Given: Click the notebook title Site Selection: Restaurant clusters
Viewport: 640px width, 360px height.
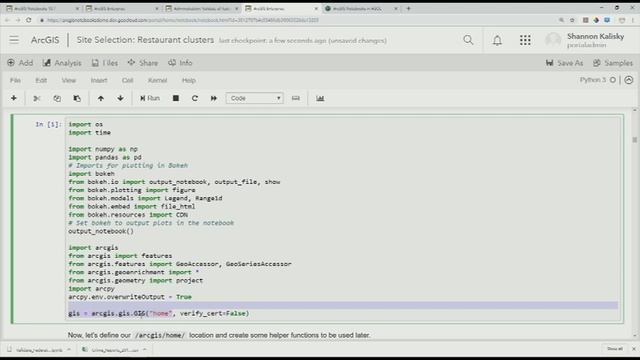Looking at the screenshot, I should [x=145, y=40].
